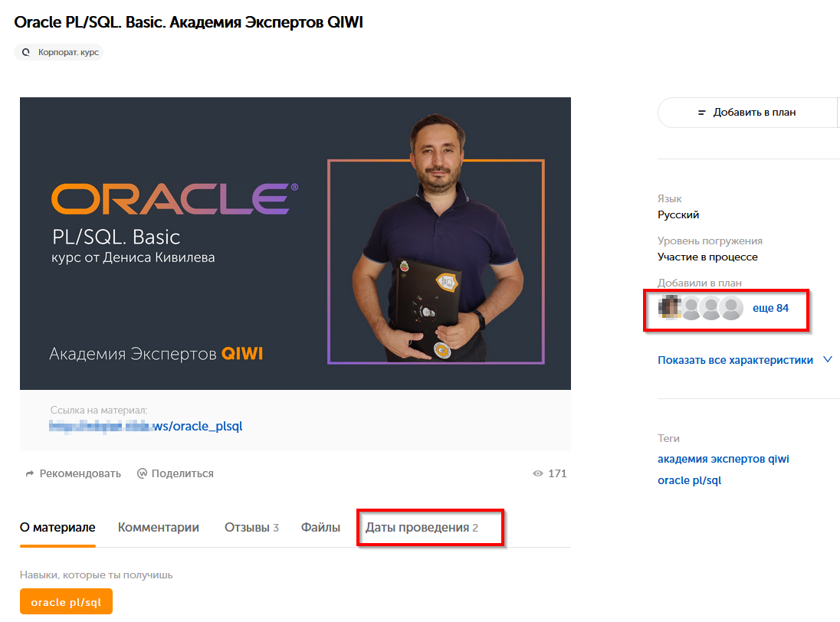Show the еще 84 users link

770,308
